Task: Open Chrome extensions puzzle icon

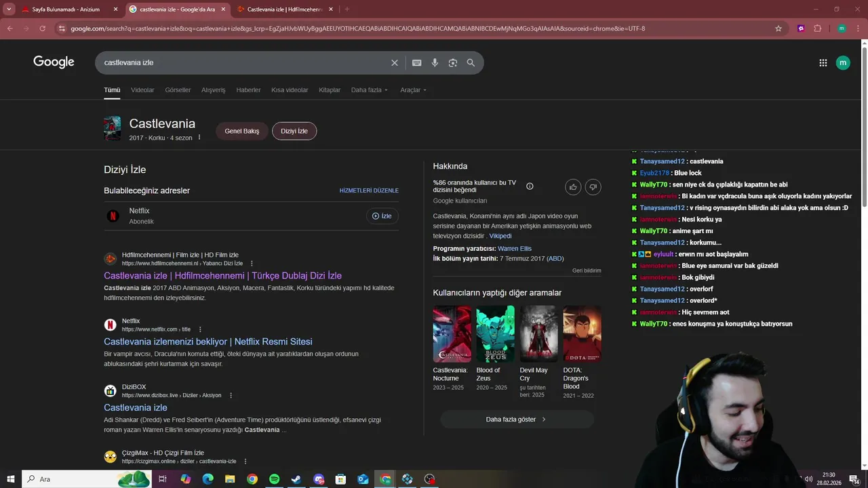Action: [x=818, y=28]
